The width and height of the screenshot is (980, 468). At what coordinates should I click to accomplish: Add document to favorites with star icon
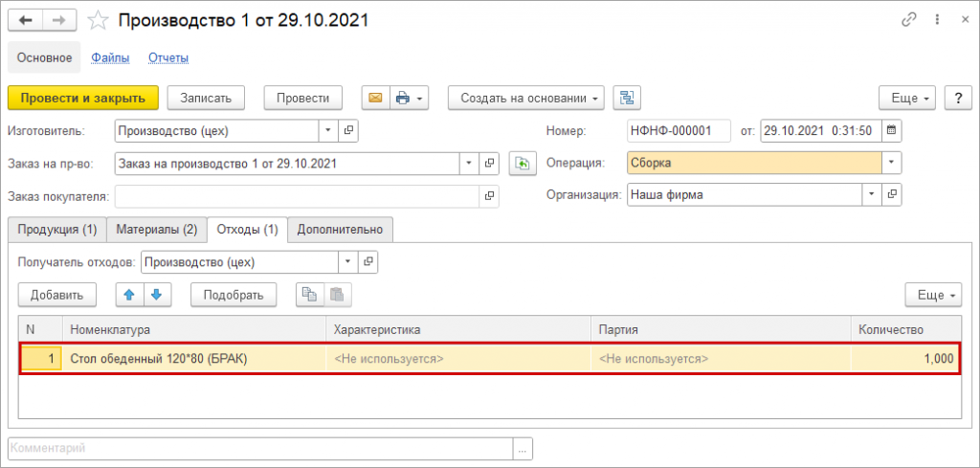click(98, 20)
